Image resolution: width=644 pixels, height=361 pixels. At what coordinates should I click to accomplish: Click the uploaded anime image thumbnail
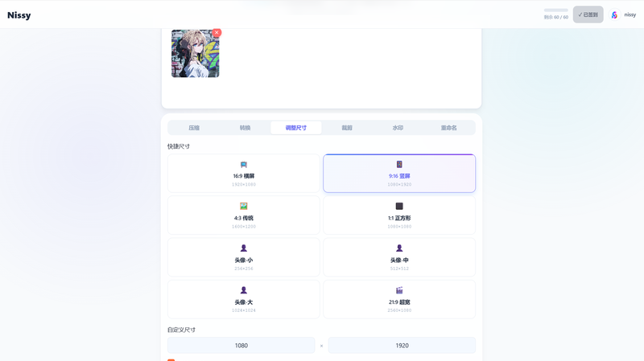coord(195,53)
